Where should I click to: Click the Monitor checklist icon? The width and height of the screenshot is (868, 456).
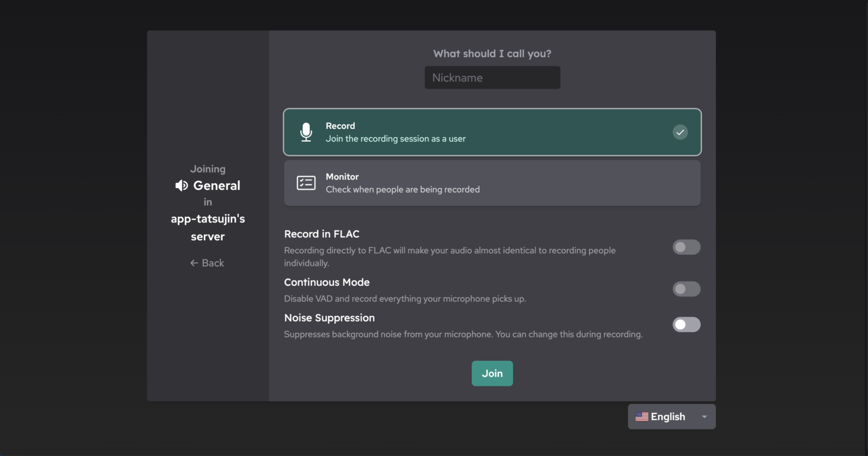point(306,183)
